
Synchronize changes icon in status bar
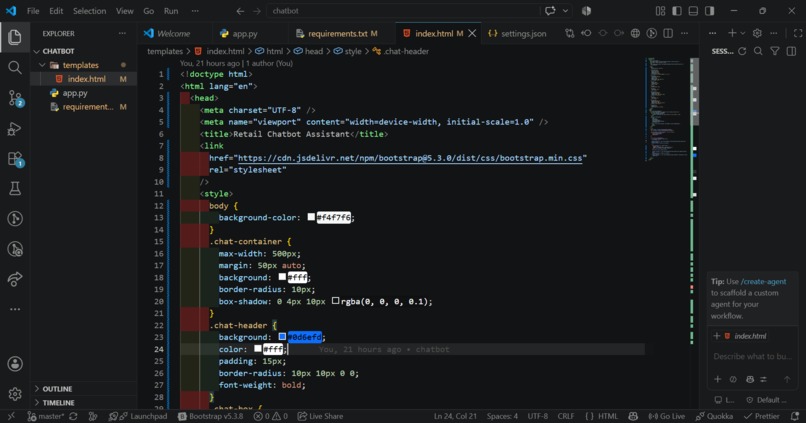coord(74,416)
